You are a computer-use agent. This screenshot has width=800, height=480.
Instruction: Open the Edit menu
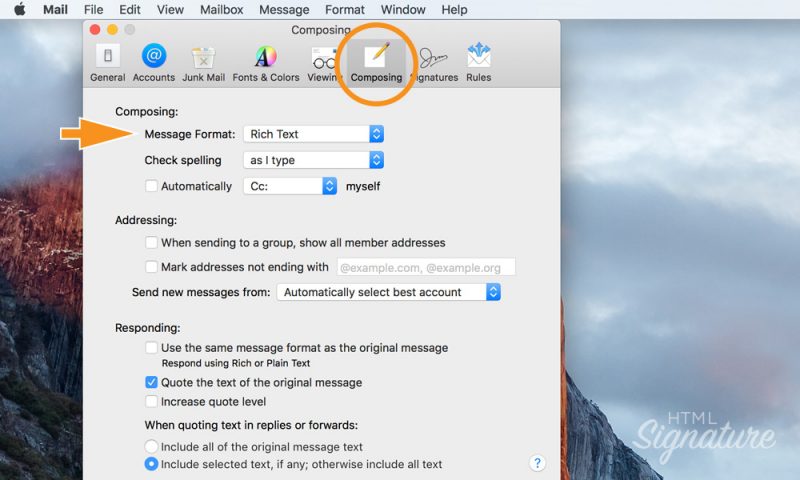(130, 10)
